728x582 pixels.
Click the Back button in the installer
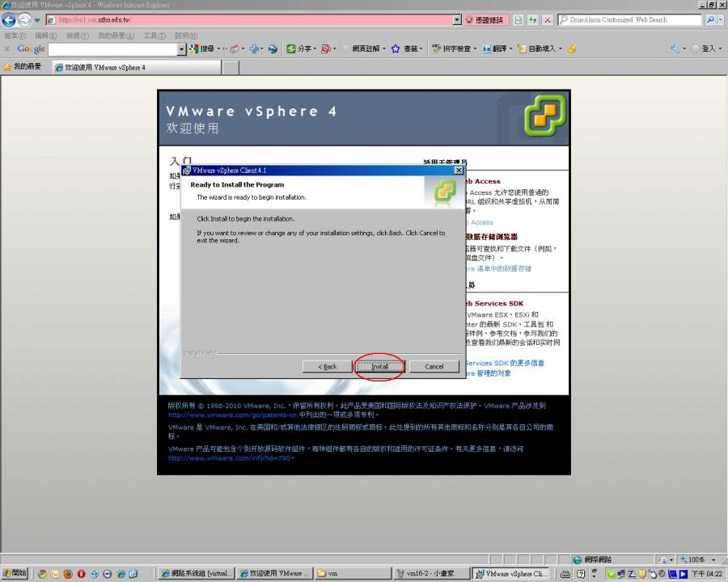(x=327, y=366)
